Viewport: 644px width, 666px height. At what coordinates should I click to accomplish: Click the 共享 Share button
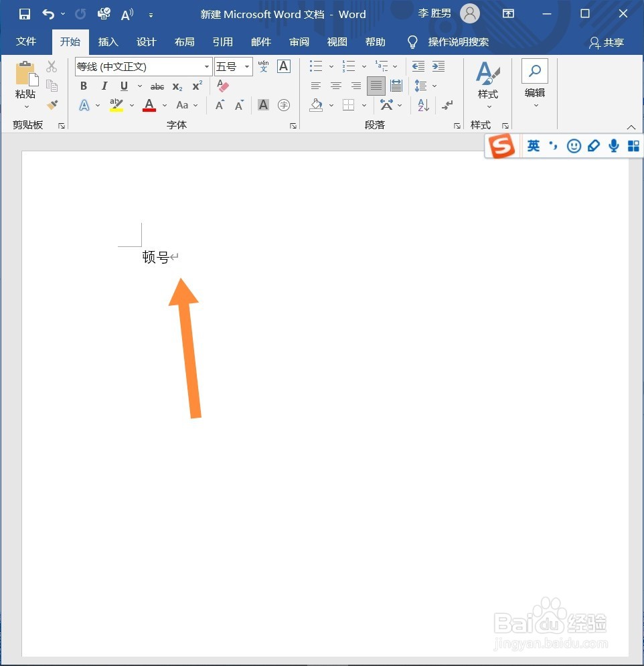[607, 42]
